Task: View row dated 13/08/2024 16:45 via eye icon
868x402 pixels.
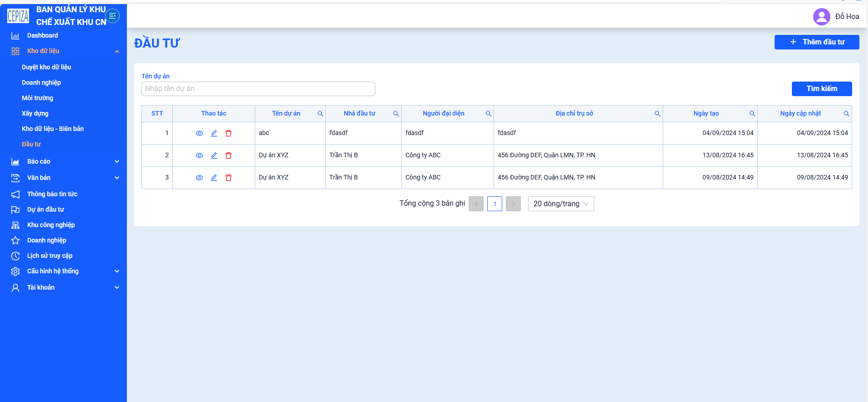Action: [x=199, y=155]
